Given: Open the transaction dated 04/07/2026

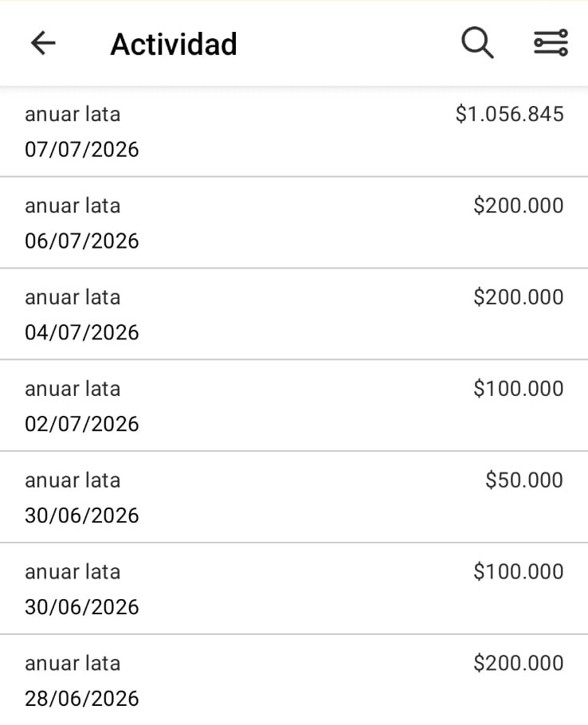Looking at the screenshot, I should 294,314.
